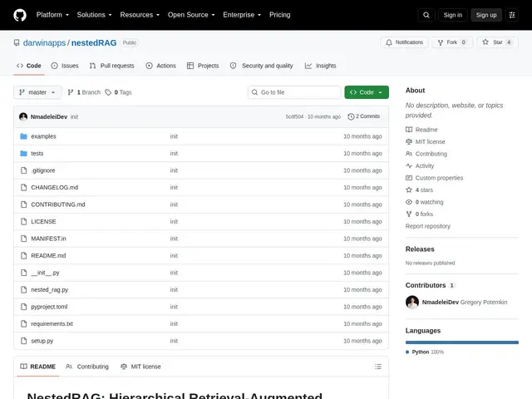Open the GitHub homepage logo
532x399 pixels.
20,15
